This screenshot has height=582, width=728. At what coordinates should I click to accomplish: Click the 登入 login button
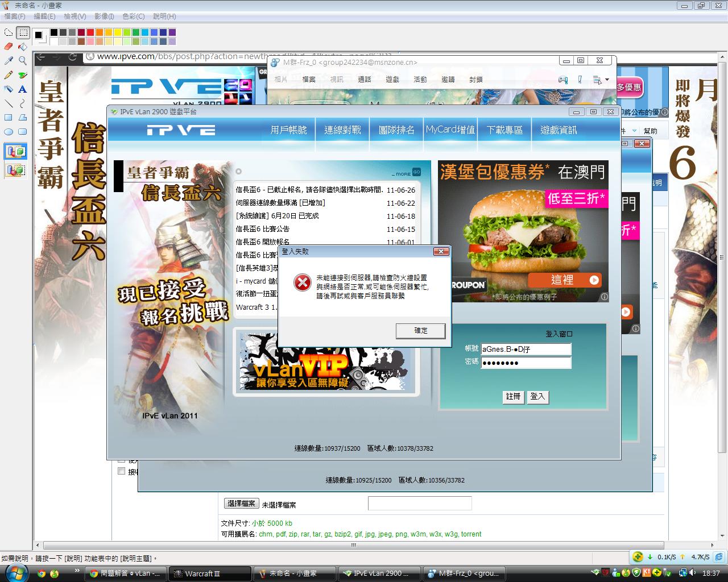[x=537, y=397]
